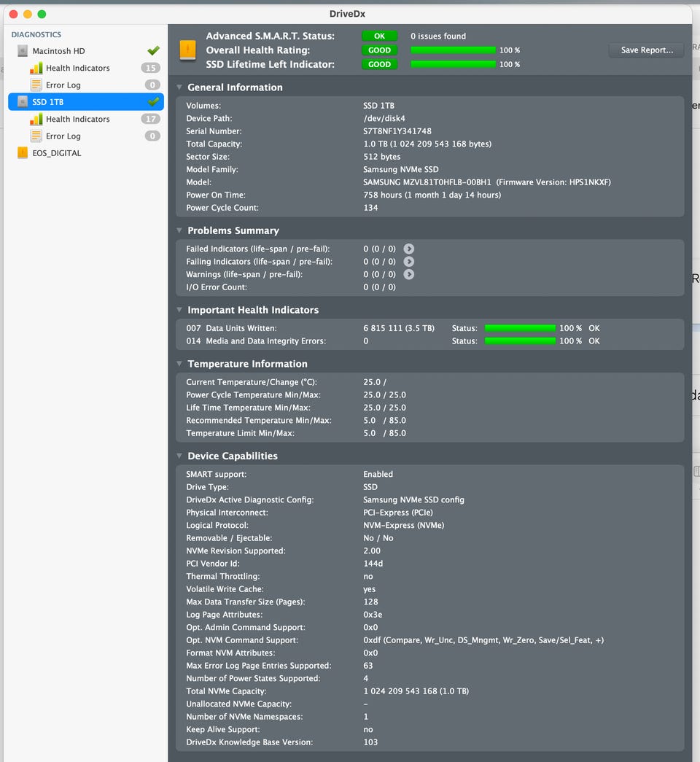Screen dimensions: 700x762
Task: Click Power Cycle Count value 134
Action: (370, 208)
